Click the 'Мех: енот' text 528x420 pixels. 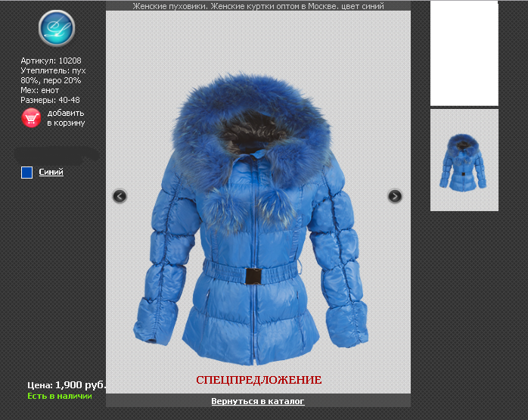(40, 90)
